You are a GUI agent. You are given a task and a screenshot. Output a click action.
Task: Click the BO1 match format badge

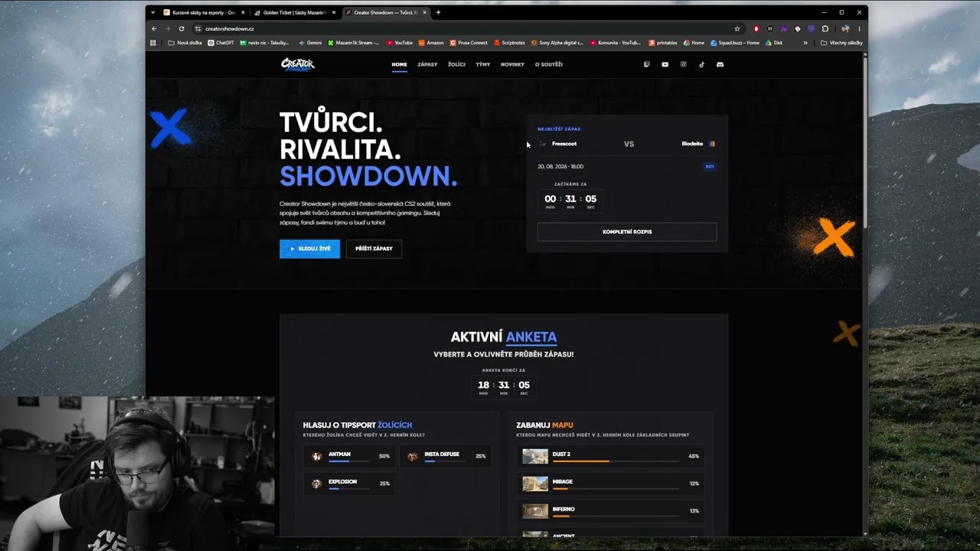tap(710, 166)
